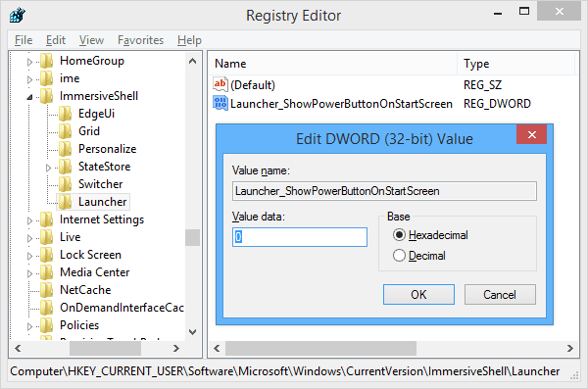Click the Registry Editor app icon in title bar

coord(18,15)
